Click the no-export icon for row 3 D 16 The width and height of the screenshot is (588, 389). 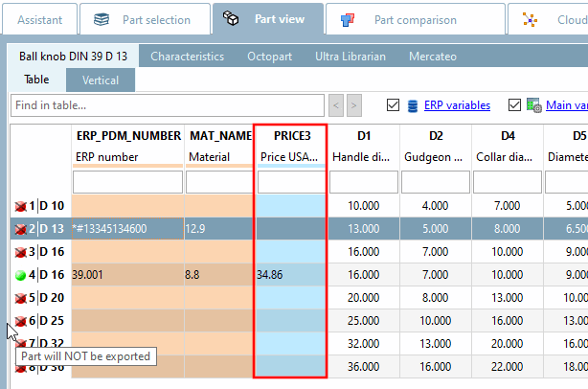click(20, 252)
